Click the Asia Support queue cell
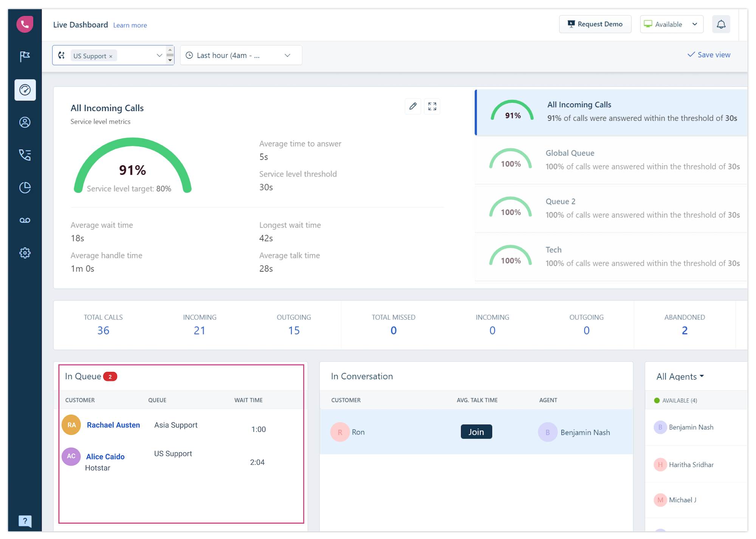This screenshot has width=756, height=539. [176, 425]
